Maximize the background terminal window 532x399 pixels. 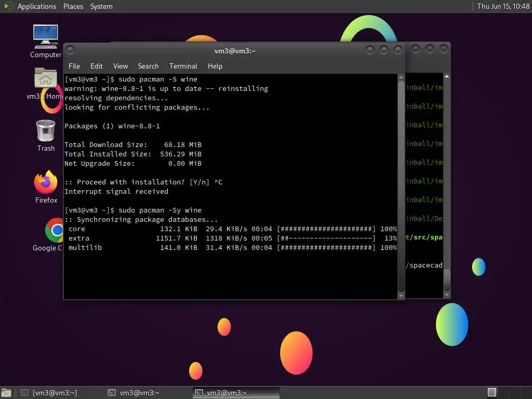[x=430, y=49]
